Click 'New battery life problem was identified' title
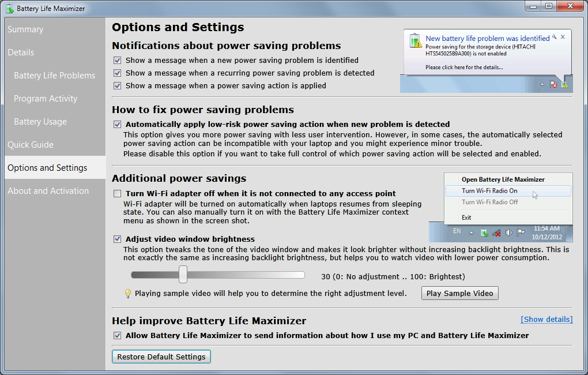 pos(487,38)
